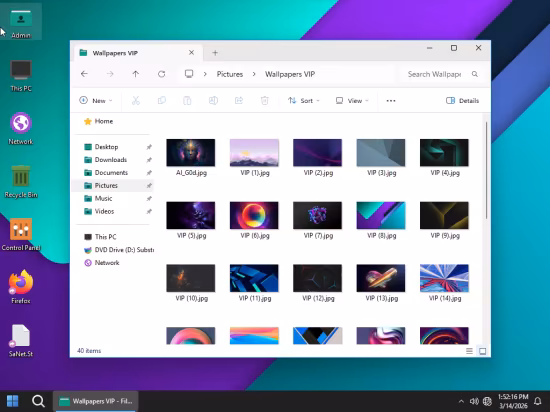Image resolution: width=550 pixels, height=412 pixels.
Task: Add a new Explorer tab
Action: (x=215, y=53)
